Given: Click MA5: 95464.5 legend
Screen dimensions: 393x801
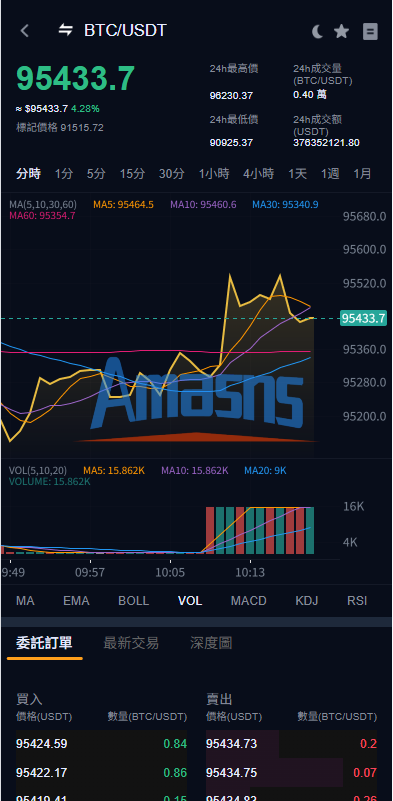Looking at the screenshot, I should pos(123,205).
